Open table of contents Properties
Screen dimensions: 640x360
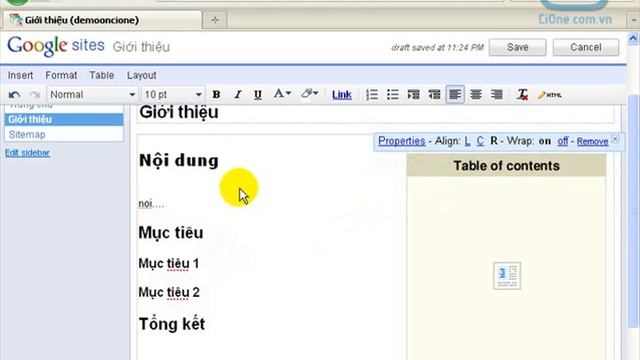[402, 141]
